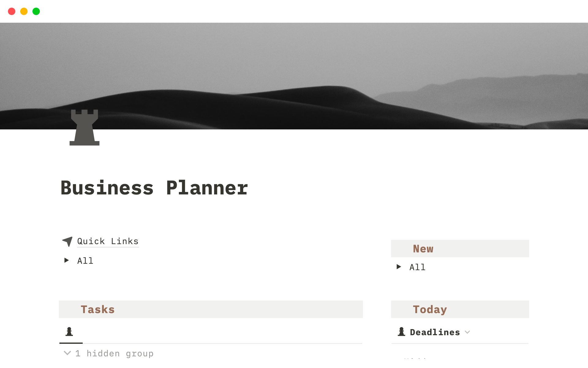Image resolution: width=588 pixels, height=368 pixels.
Task: Select the Deadlines view tab
Action: [435, 332]
